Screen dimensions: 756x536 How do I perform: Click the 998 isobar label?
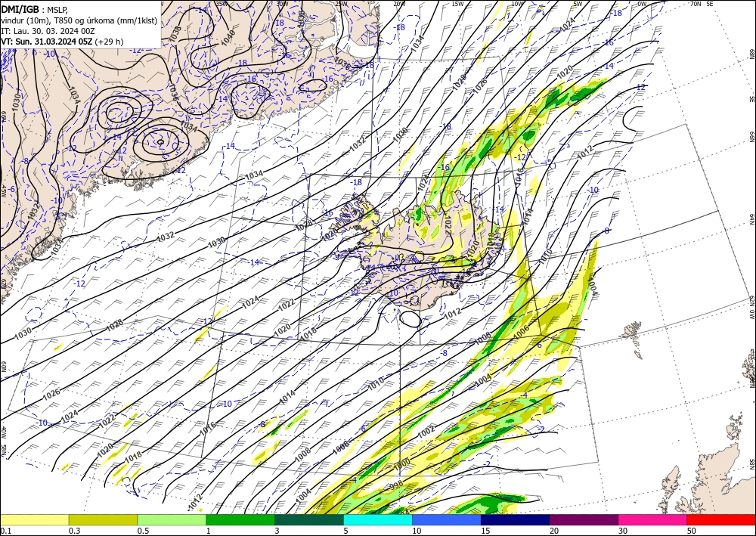395,485
